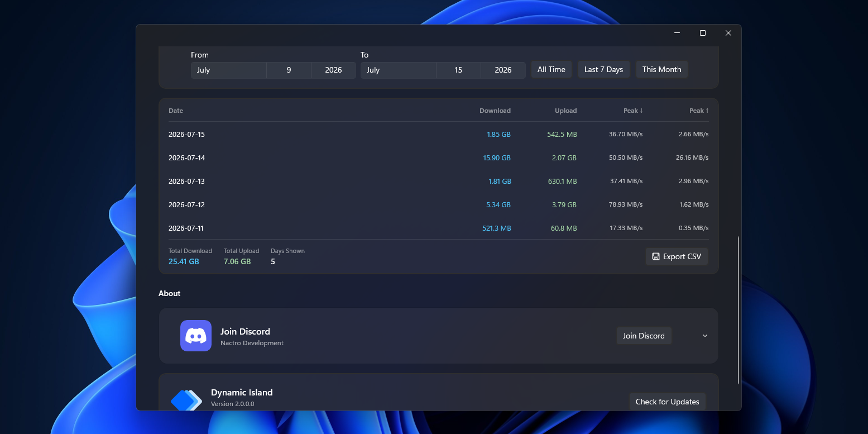Image resolution: width=868 pixels, height=434 pixels.
Task: Select the From day field showing 9
Action: click(x=289, y=70)
